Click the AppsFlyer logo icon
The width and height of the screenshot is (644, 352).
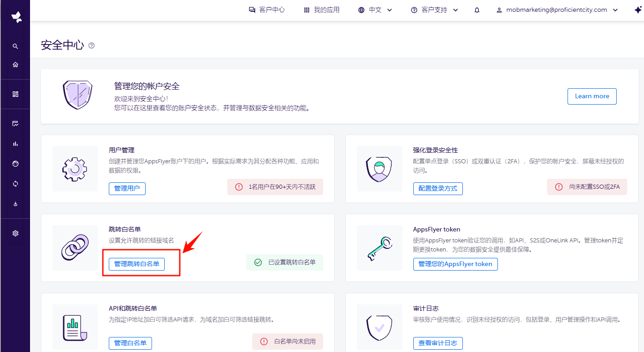click(16, 17)
